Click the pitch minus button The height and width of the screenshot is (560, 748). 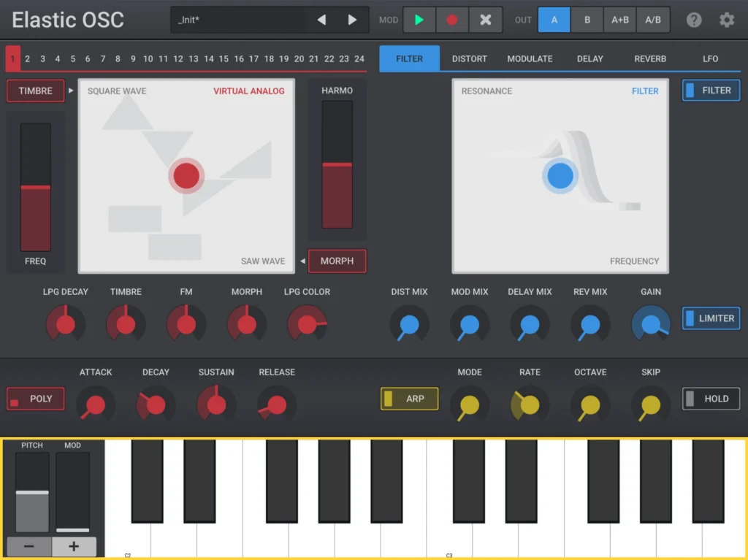[x=29, y=546]
